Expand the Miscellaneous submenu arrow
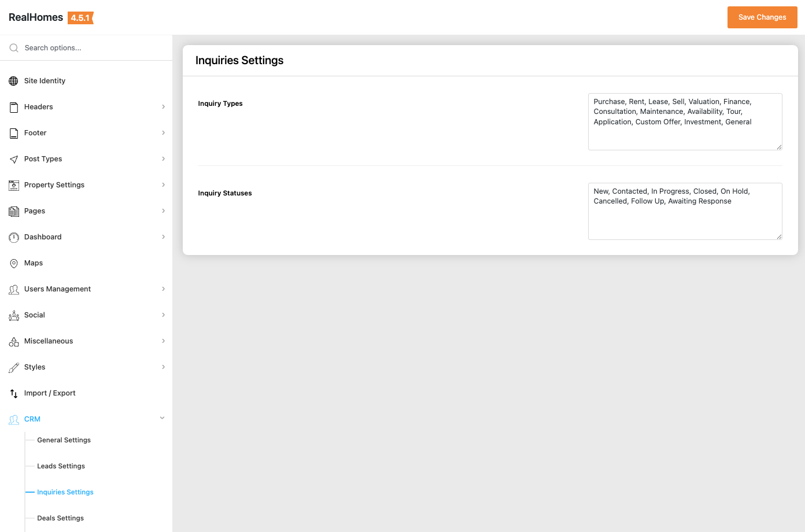The height and width of the screenshot is (532, 805). [x=163, y=341]
